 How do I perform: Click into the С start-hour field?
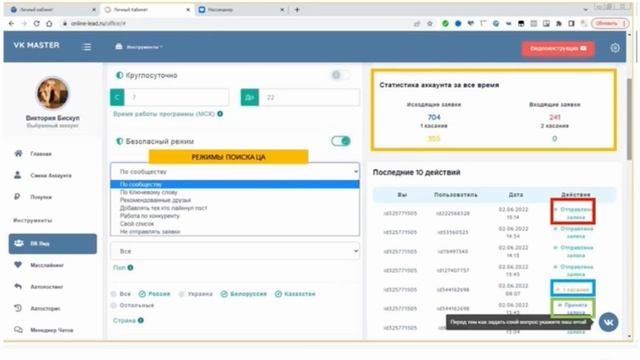(176, 97)
